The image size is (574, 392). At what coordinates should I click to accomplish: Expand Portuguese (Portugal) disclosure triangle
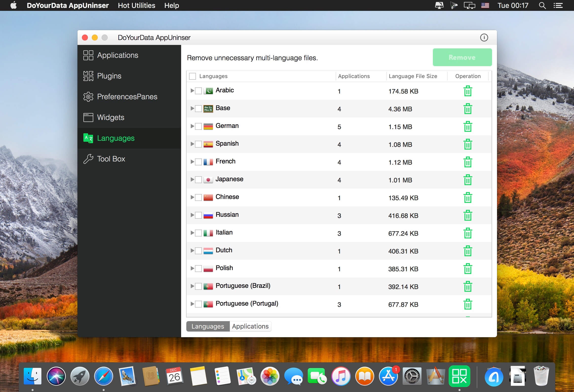[192, 304]
